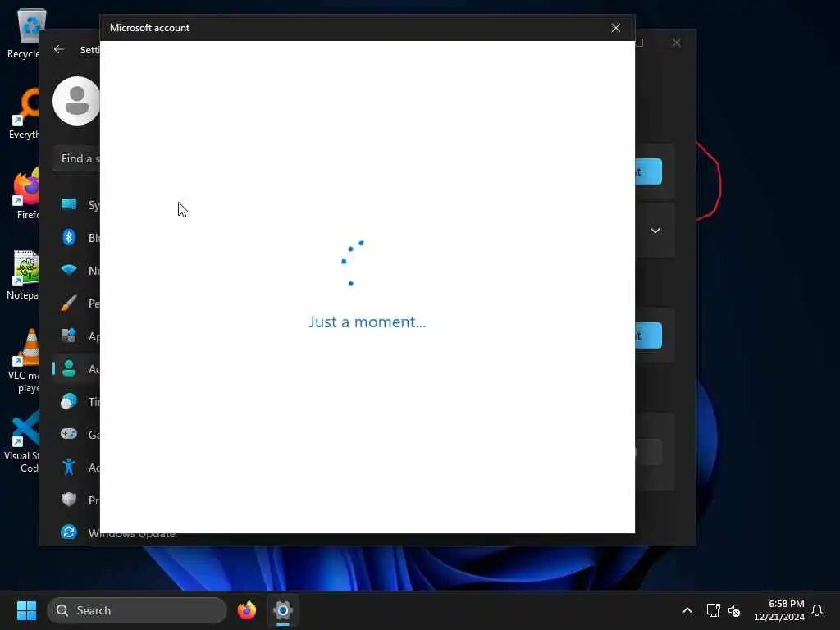Open the clock and date flyout
The height and width of the screenshot is (630, 840).
(779, 610)
